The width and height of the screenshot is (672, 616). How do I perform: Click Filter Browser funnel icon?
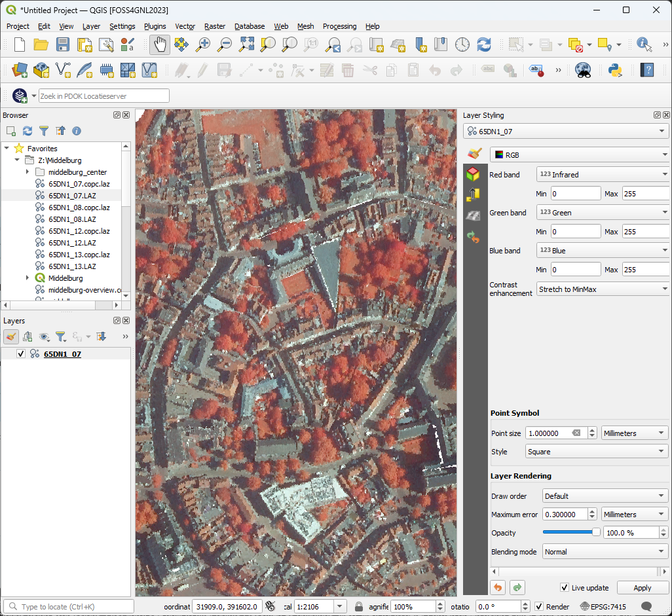[x=44, y=131]
